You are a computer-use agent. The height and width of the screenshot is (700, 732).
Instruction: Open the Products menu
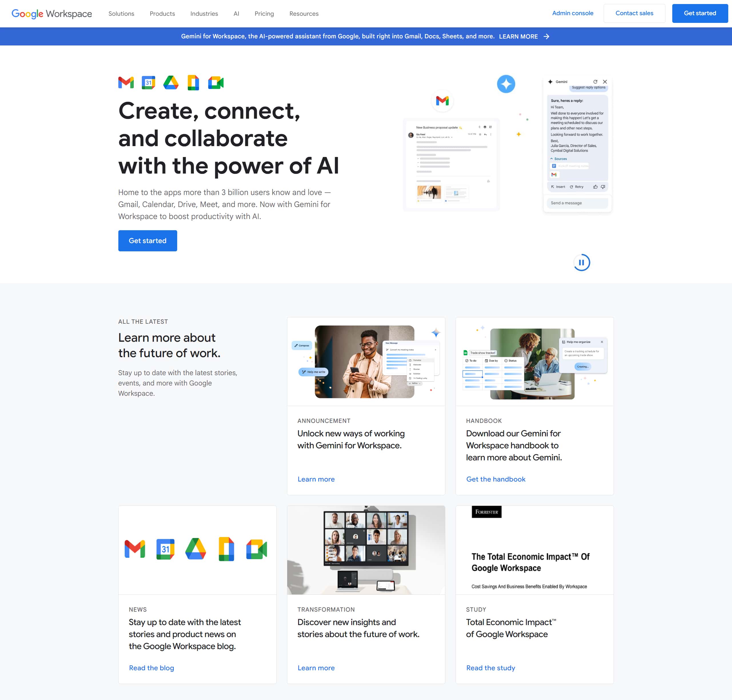[x=162, y=13]
